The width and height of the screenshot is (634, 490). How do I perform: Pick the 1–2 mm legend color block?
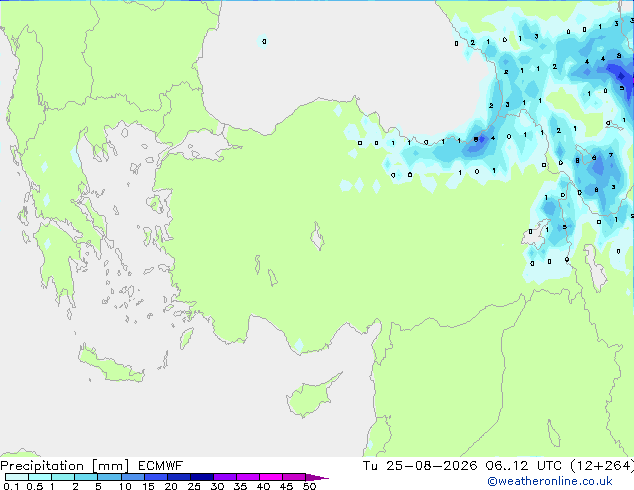click(63, 477)
